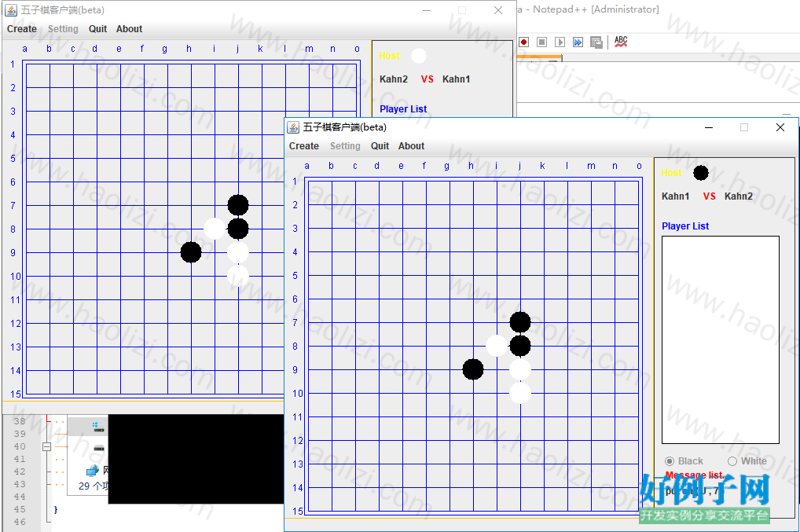The height and width of the screenshot is (532, 800).
Task: Open Create menu in back Gomoku window
Action: [21, 29]
